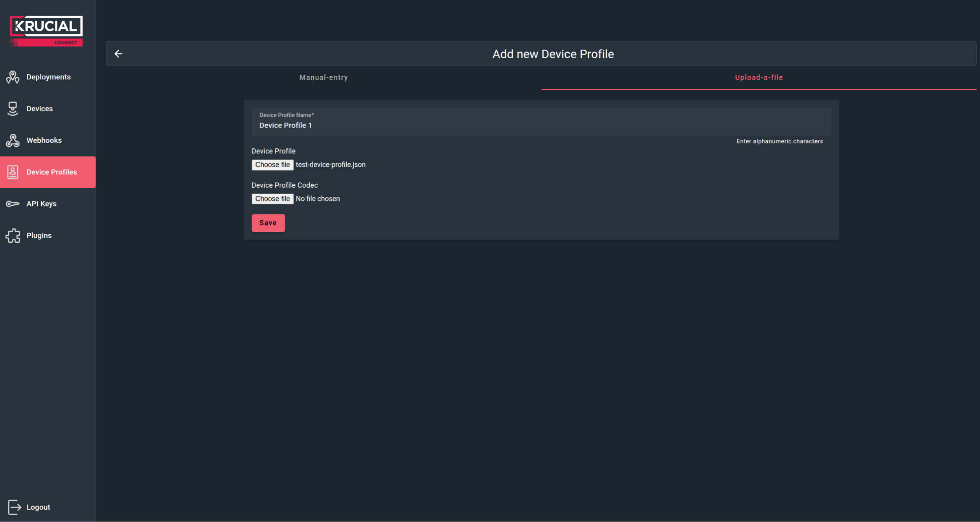Click the No file chosen label
This screenshot has height=522, width=980.
click(317, 199)
